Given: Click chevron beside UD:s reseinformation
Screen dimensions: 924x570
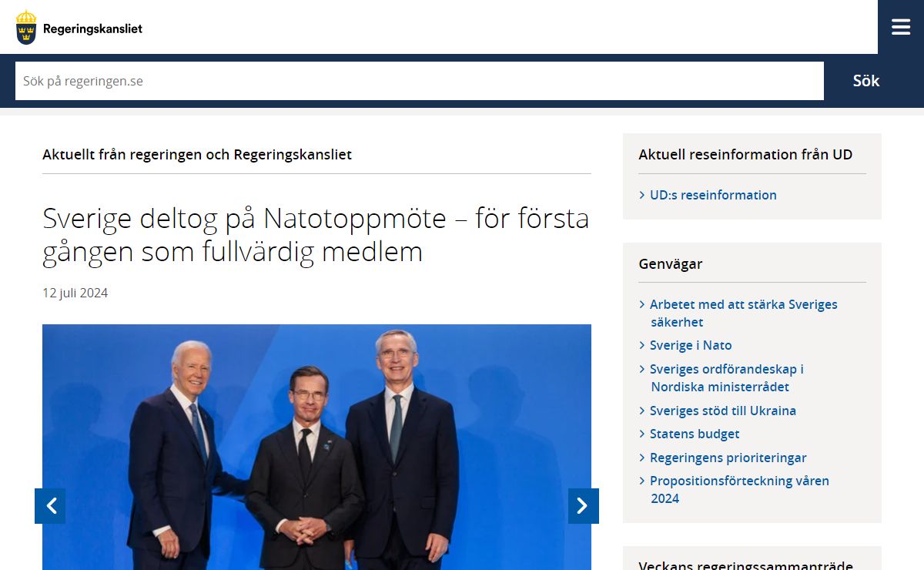Looking at the screenshot, I should click(x=642, y=195).
